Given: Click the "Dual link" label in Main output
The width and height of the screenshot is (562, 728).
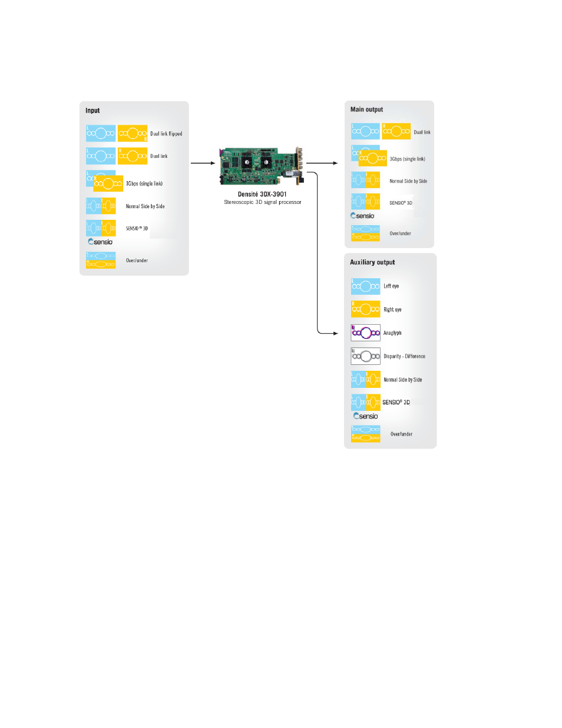Looking at the screenshot, I should tap(422, 132).
